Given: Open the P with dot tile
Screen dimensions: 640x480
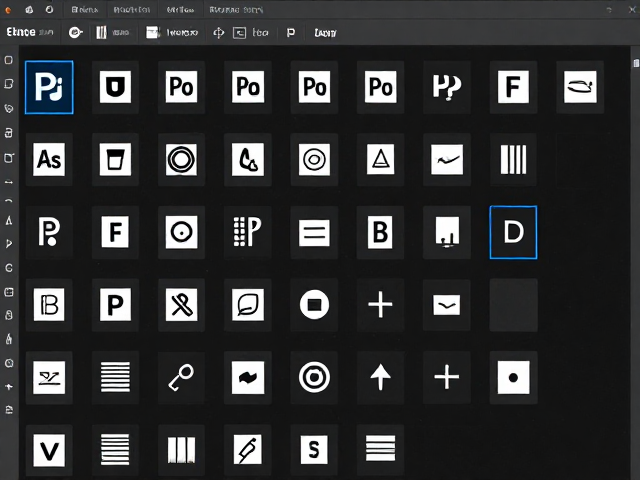Looking at the screenshot, I should [x=49, y=232].
